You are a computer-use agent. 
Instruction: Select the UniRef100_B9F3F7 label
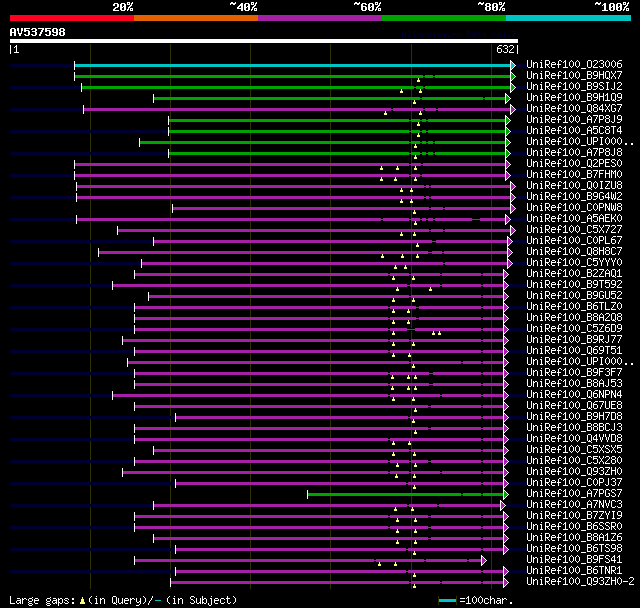[574, 373]
